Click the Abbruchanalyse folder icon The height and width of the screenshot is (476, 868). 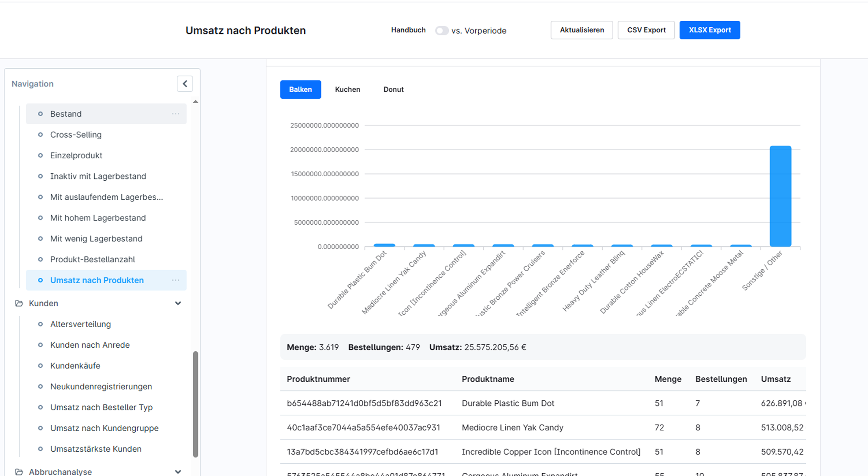pyautogui.click(x=19, y=472)
